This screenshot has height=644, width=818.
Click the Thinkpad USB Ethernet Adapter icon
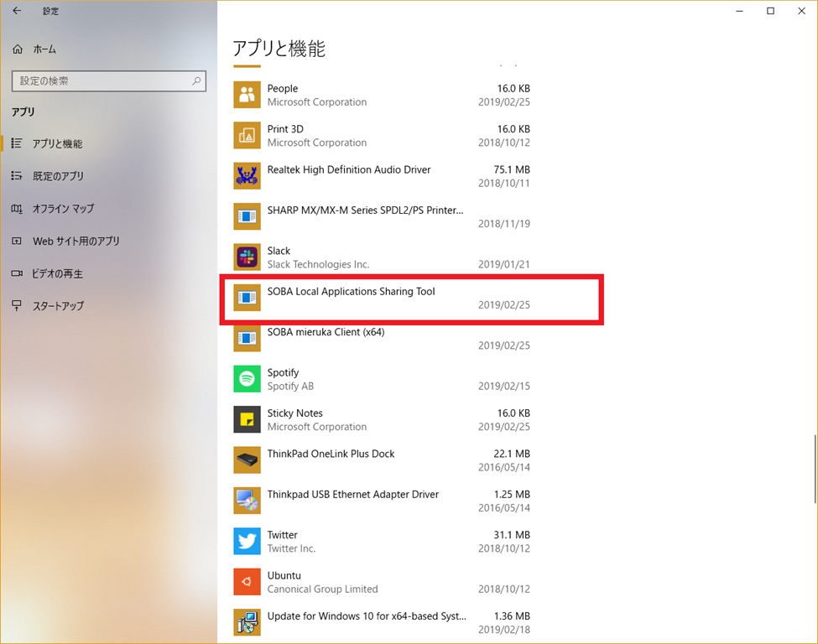click(247, 501)
